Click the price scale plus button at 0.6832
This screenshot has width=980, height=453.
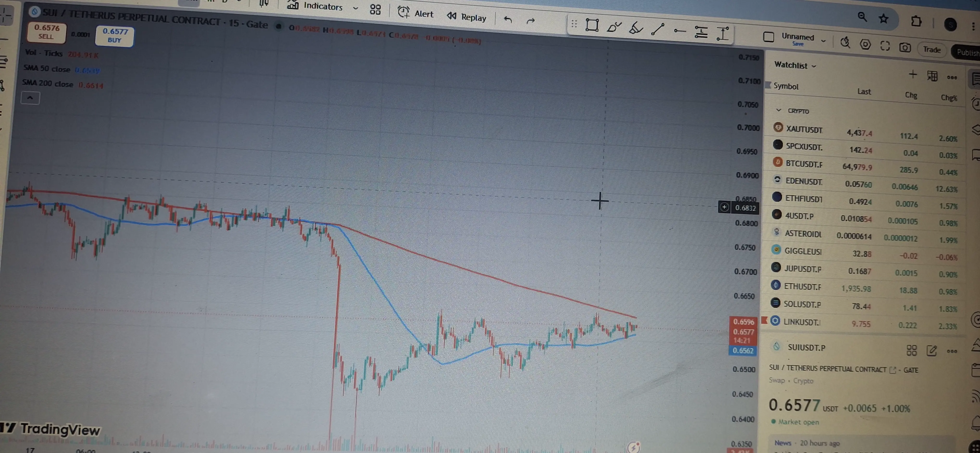coord(724,207)
